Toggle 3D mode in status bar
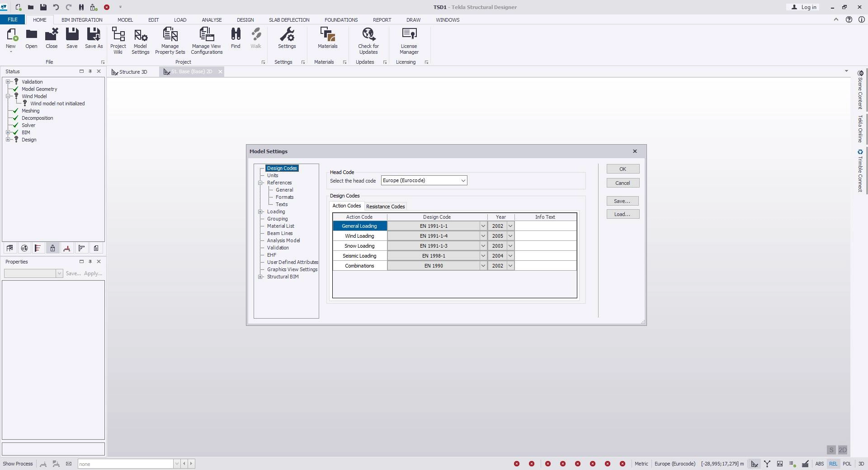Viewport: 868px width, 470px height. click(861, 464)
